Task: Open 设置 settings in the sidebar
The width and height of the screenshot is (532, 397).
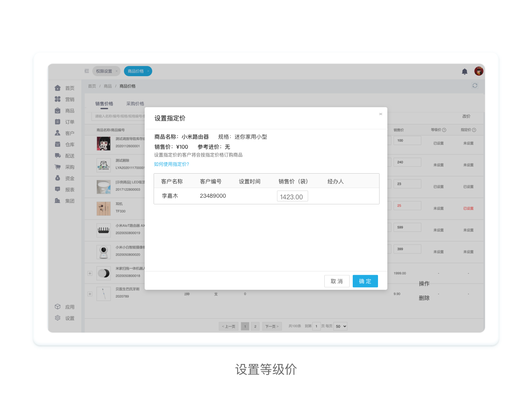Action: (x=65, y=318)
